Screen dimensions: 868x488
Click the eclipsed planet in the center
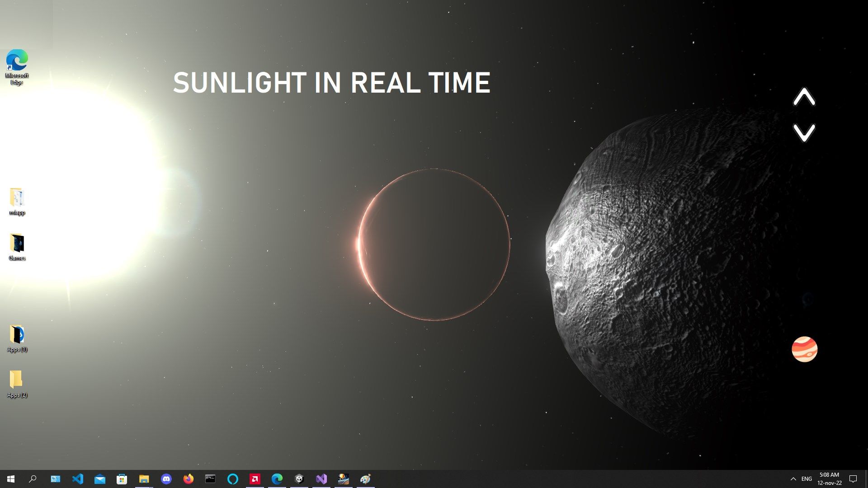coord(434,244)
